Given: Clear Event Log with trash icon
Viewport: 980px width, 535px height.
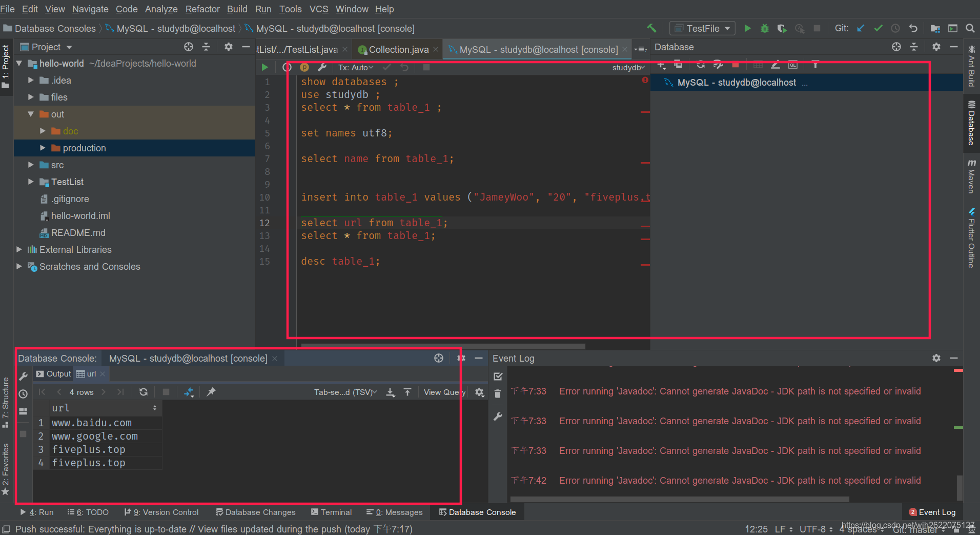Looking at the screenshot, I should 498,394.
